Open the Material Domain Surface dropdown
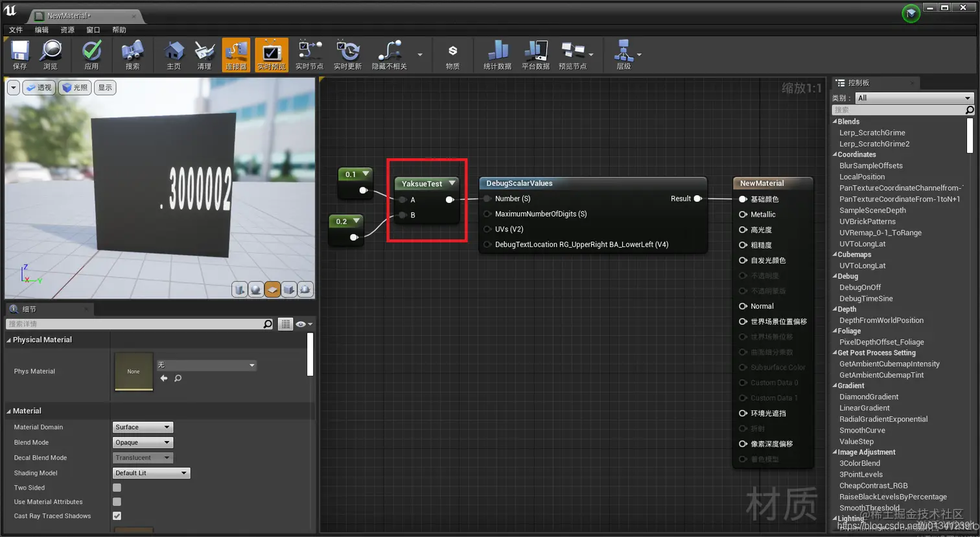This screenshot has width=980, height=537. [x=143, y=427]
